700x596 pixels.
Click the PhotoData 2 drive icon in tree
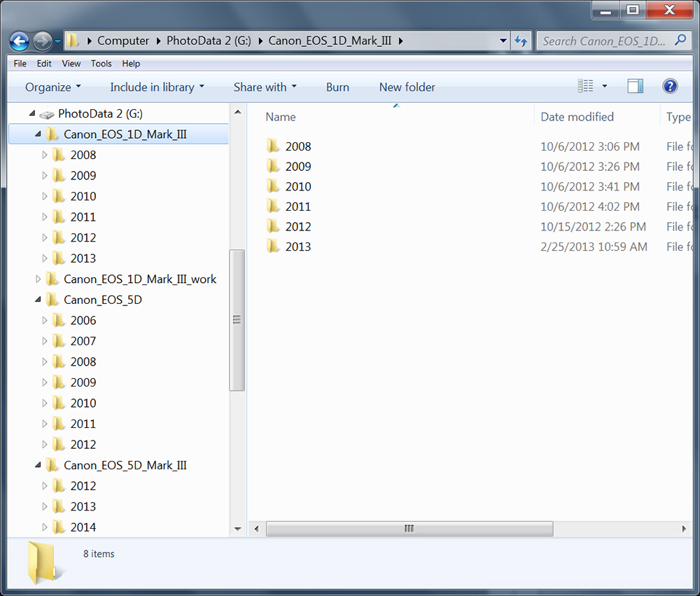point(47,114)
